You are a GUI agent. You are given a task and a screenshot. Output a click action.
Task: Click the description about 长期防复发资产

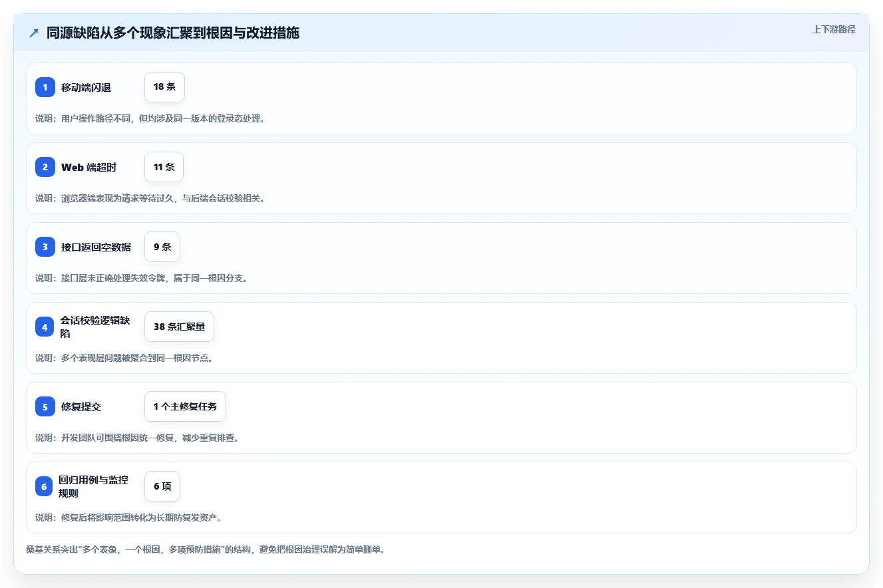pos(128,517)
